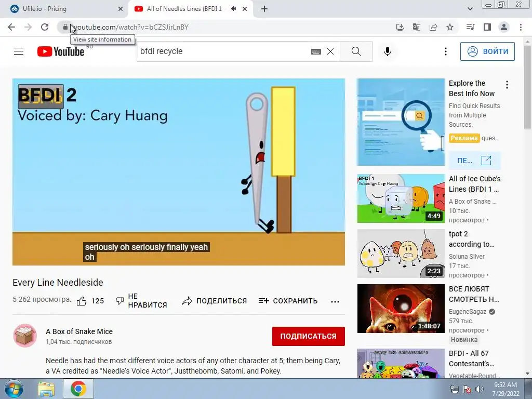Click the page vertical scrollbar thumb
This screenshot has width=532, height=399.
pyautogui.click(x=528, y=87)
